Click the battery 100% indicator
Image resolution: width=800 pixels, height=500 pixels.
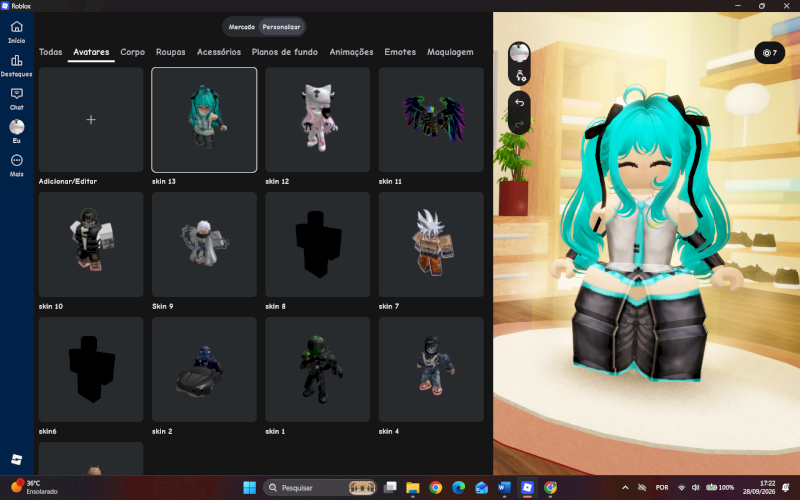click(x=719, y=488)
